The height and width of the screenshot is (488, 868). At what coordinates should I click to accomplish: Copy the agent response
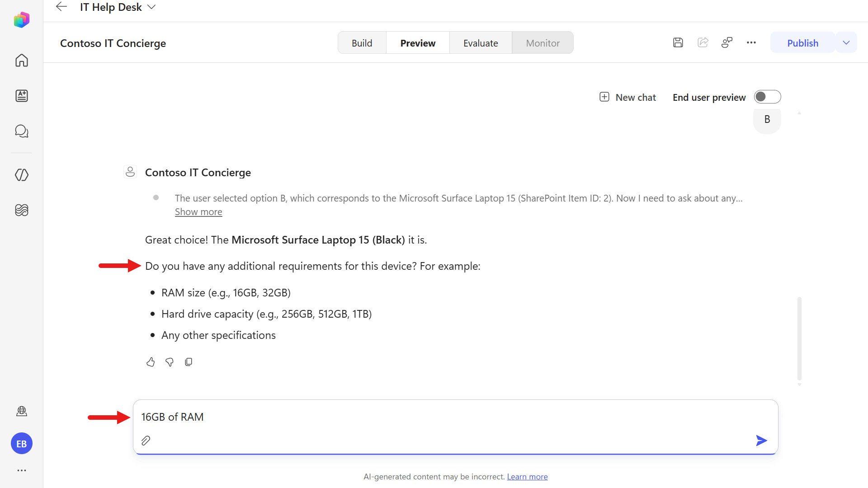click(189, 362)
